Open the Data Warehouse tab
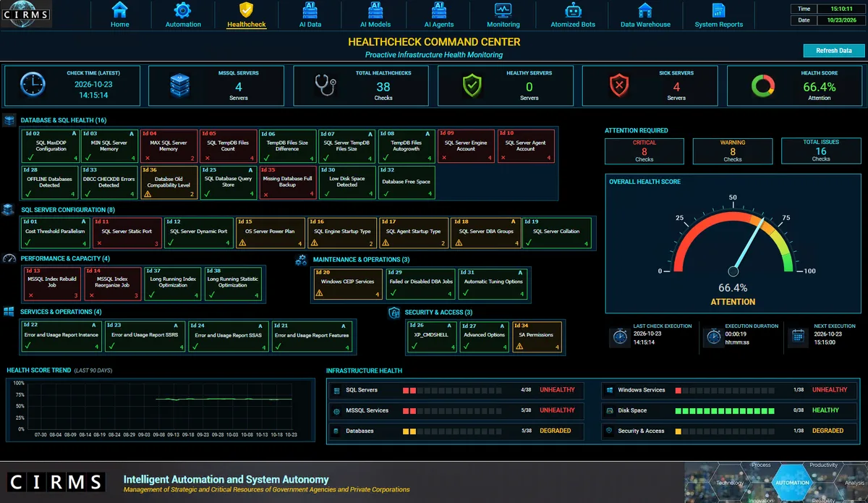 pos(645,14)
